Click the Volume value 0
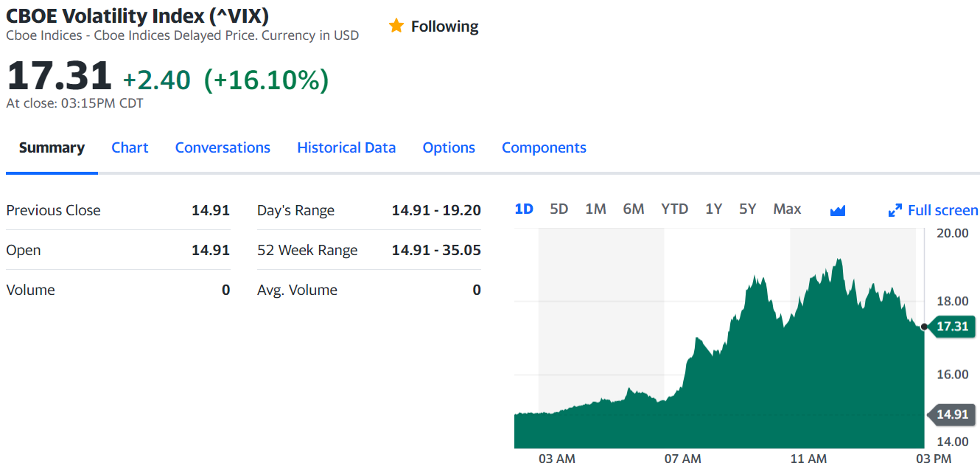The image size is (980, 466). [x=226, y=290]
